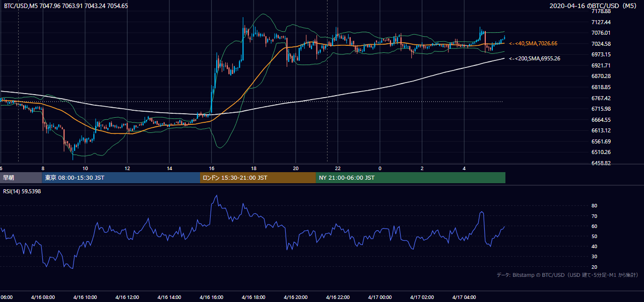The width and height of the screenshot is (644, 302).
Task: Click the ロンドン 15:30-21:00 JST session bar
Action: coord(258,178)
